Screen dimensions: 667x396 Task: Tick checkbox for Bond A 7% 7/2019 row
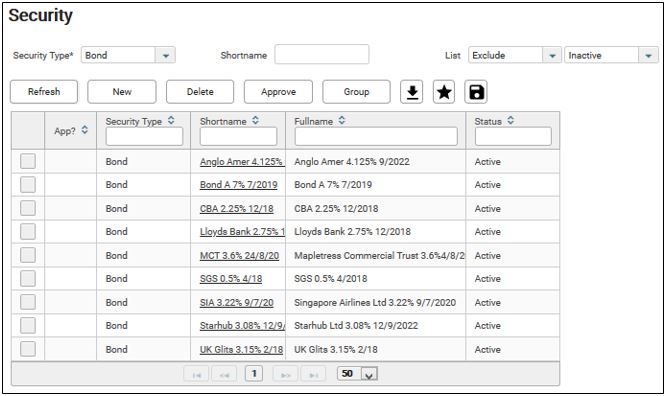[x=28, y=185]
